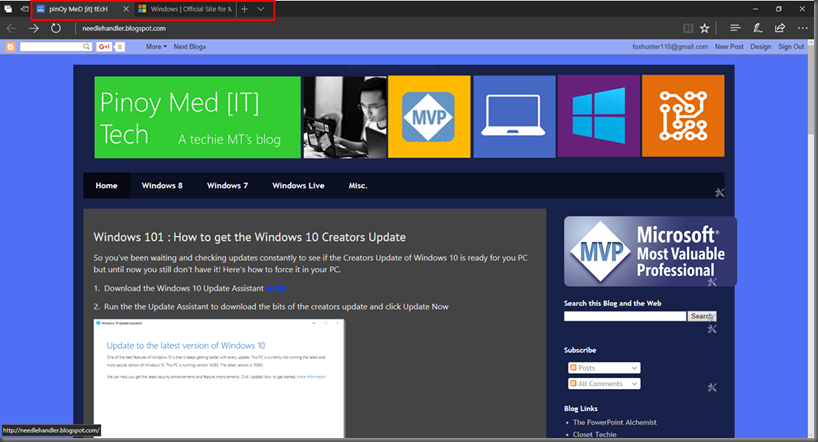This screenshot has height=442, width=818.
Task: Open a new tab with plus icon
Action: 244,9
